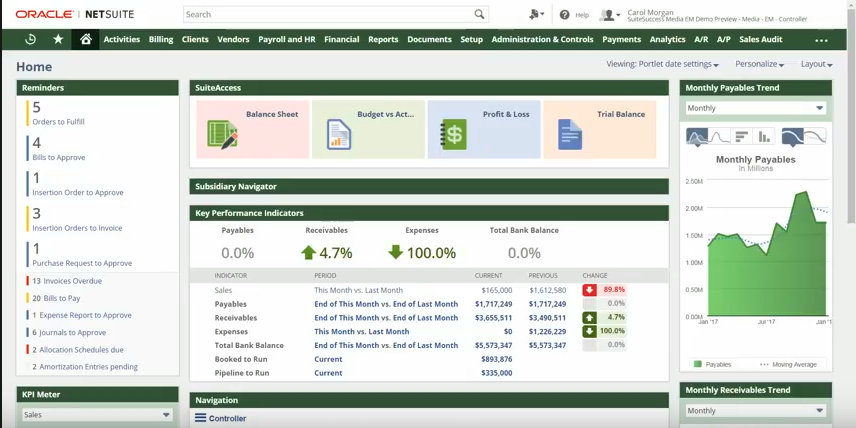Open the Help question mark icon
Image resolution: width=856 pixels, height=428 pixels.
click(x=565, y=15)
